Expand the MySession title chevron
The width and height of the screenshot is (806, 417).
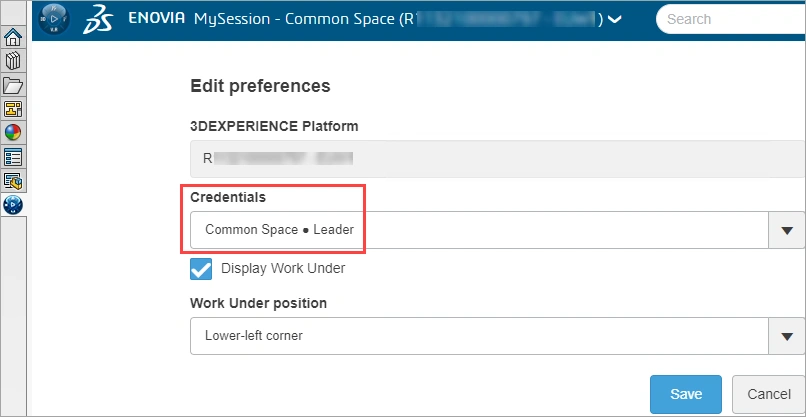click(x=615, y=19)
